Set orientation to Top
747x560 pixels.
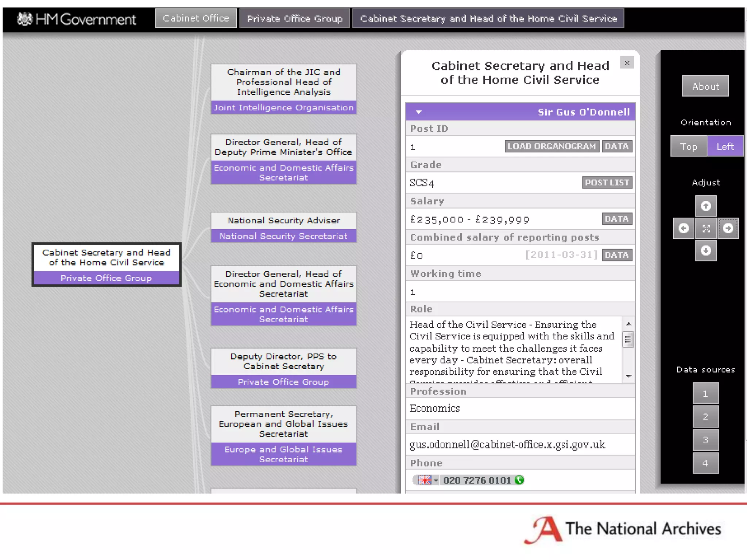[x=688, y=146]
